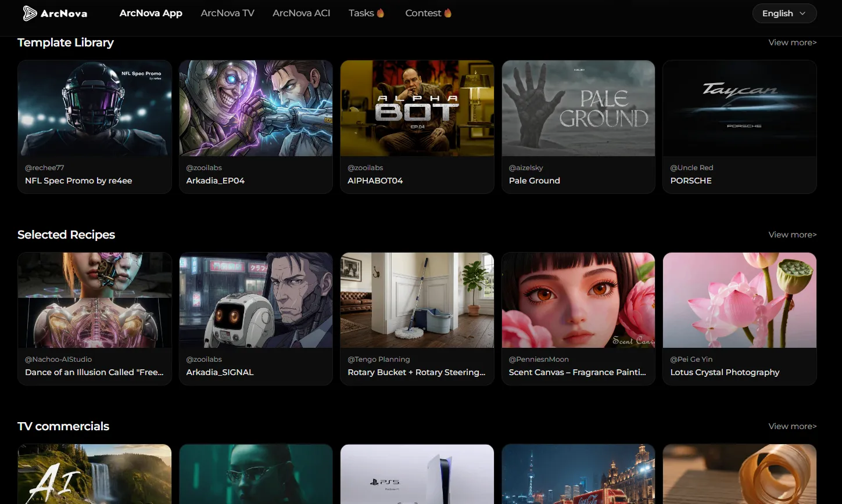
Task: Click the author handle "@Pei Ge Yin"
Action: (x=691, y=359)
